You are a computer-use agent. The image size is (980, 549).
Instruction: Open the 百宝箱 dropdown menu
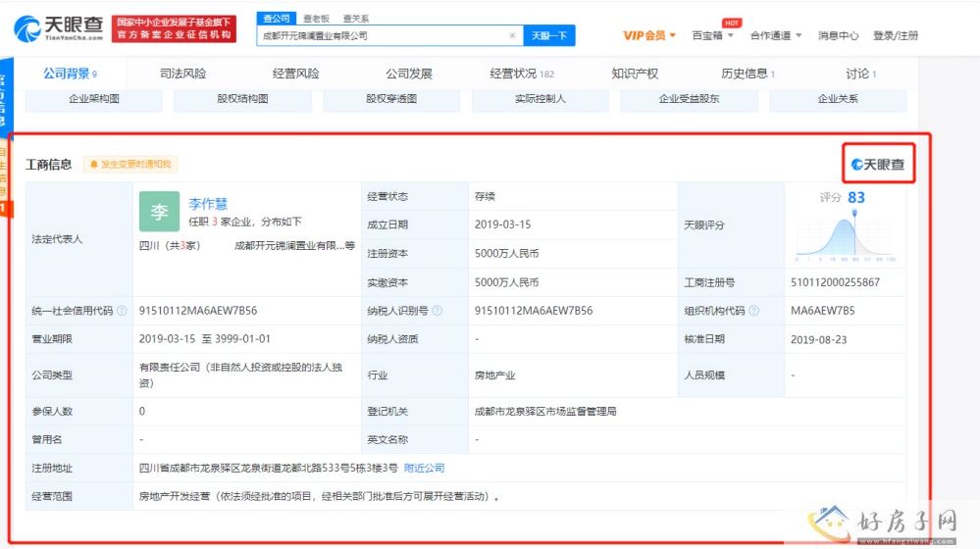tap(712, 35)
